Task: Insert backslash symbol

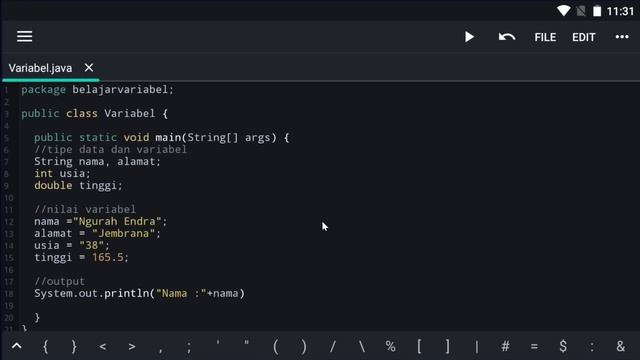Action: (x=362, y=347)
